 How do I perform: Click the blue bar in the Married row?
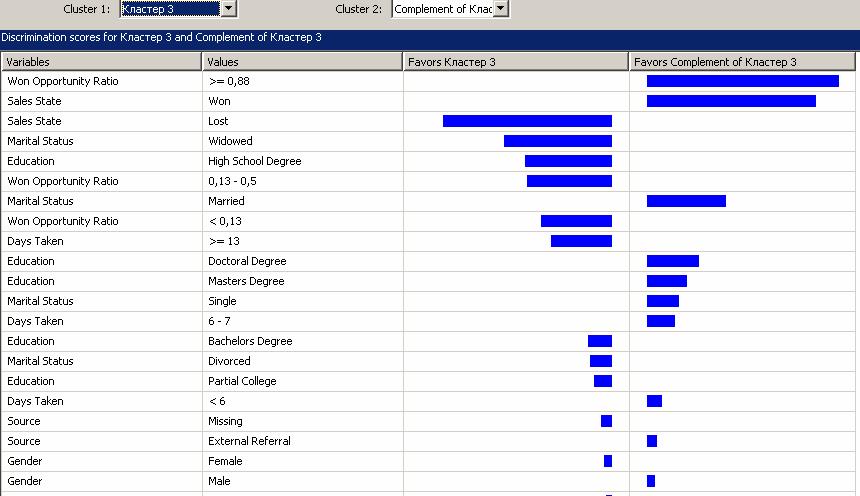[686, 201]
